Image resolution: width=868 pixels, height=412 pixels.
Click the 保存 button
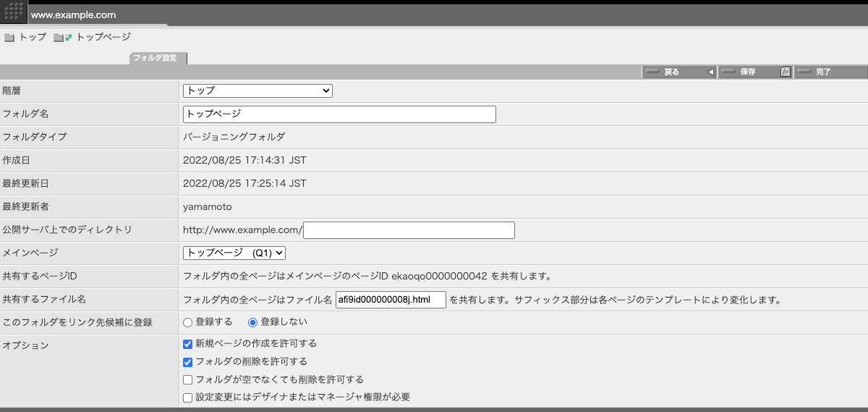coord(755,72)
